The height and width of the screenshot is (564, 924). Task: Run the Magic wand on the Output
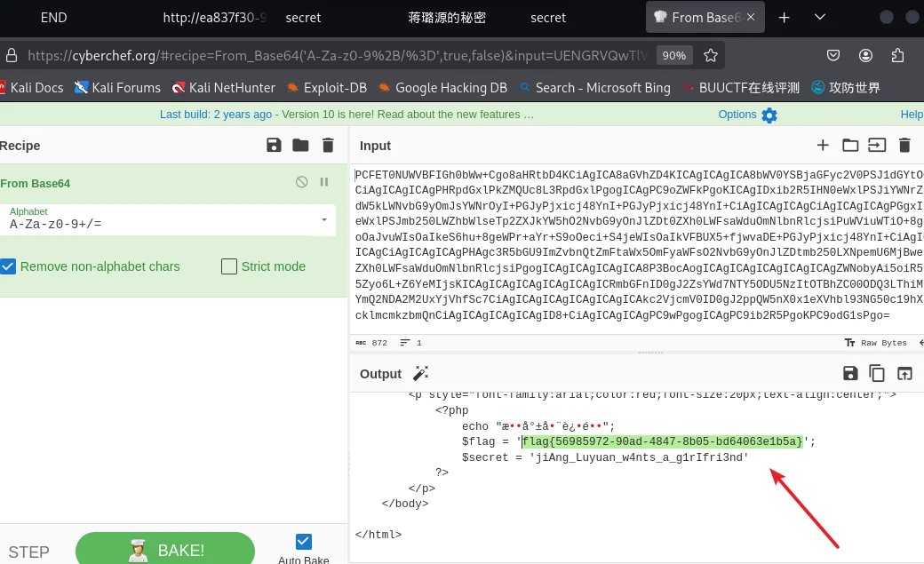click(420, 373)
